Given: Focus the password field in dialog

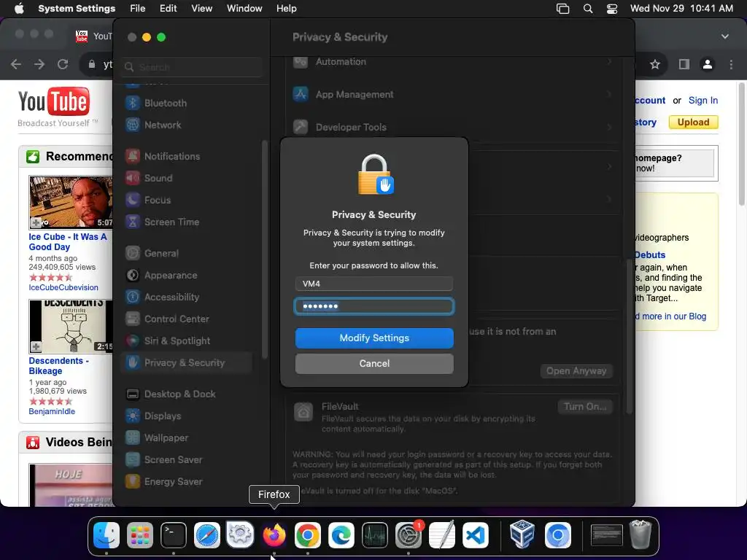Looking at the screenshot, I should point(374,306).
